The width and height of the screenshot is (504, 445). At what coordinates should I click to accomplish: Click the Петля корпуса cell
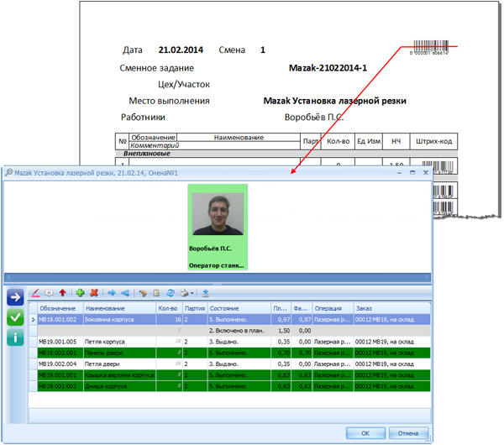coord(119,342)
